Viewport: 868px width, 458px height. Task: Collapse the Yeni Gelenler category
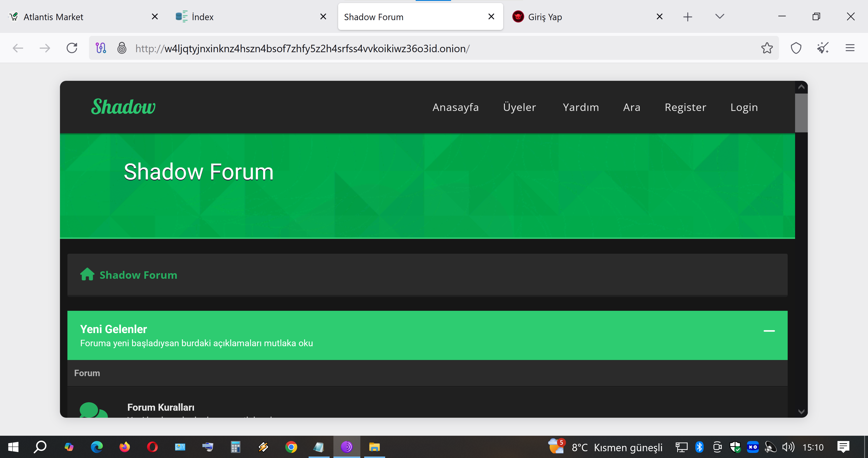pos(769,331)
